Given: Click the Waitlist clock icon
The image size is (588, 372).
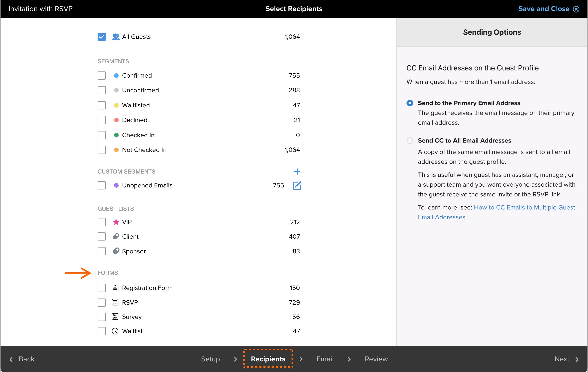Looking at the screenshot, I should pyautogui.click(x=115, y=331).
